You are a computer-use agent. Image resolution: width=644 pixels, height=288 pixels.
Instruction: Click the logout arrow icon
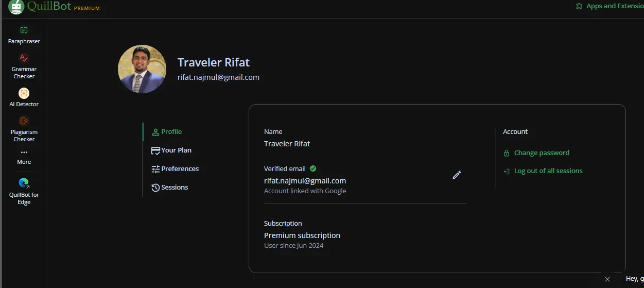pos(507,171)
